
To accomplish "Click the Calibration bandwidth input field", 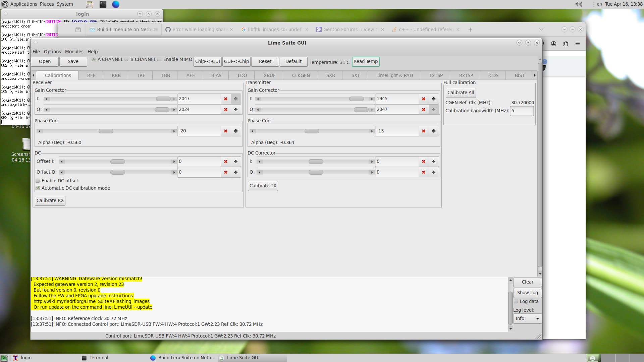I will click(x=522, y=111).
